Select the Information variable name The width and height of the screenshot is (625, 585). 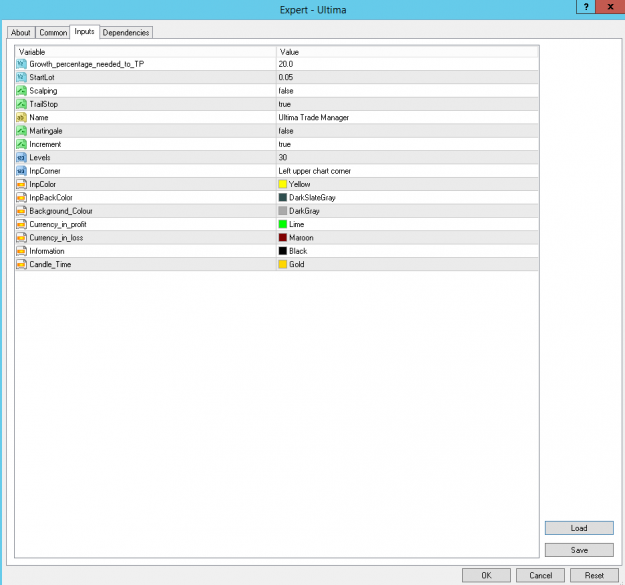tap(47, 251)
